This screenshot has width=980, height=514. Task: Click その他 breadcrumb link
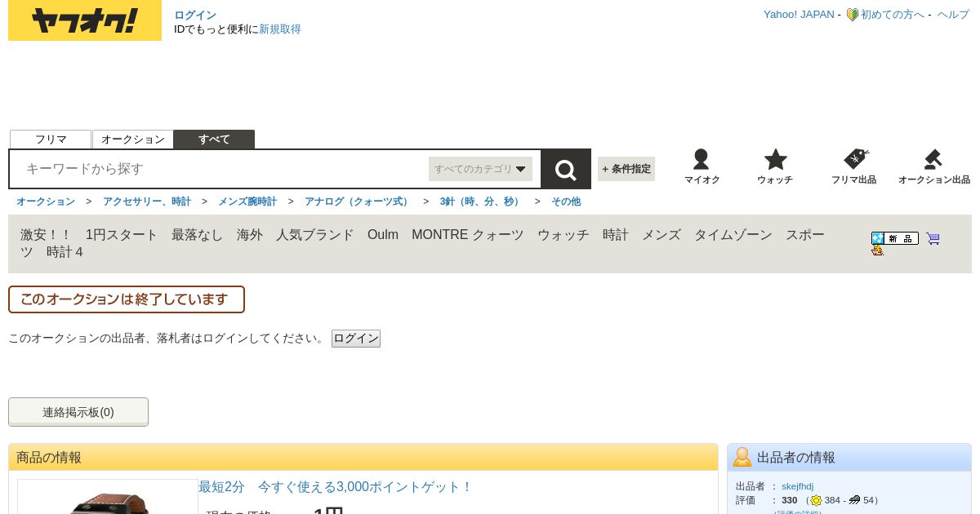pos(566,202)
